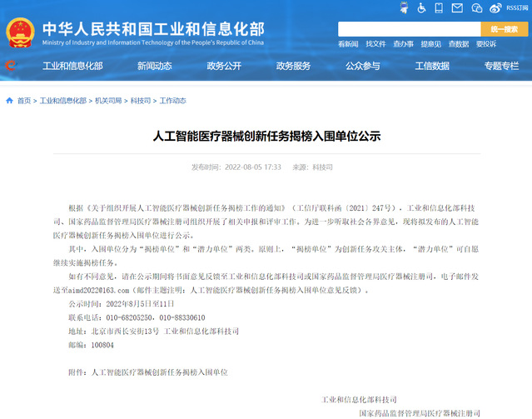532x419 pixels.
Task: Open the 工信数据 navigation item
Action: (x=431, y=66)
